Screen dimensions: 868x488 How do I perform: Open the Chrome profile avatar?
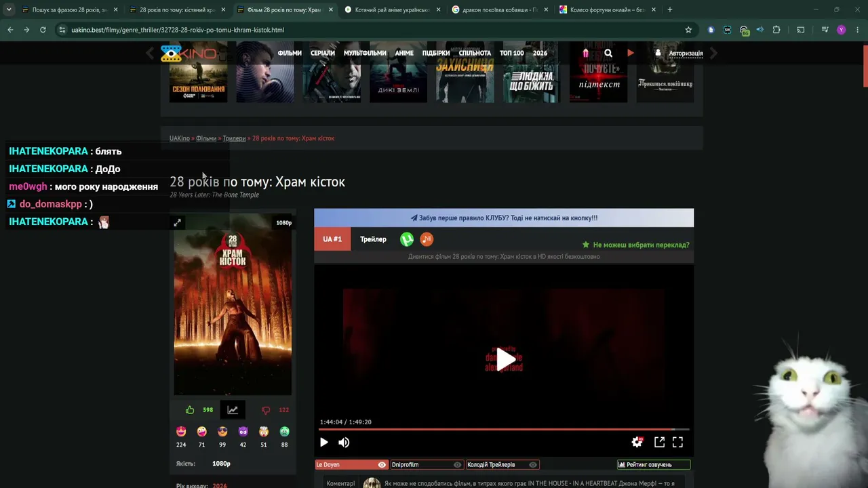(842, 30)
